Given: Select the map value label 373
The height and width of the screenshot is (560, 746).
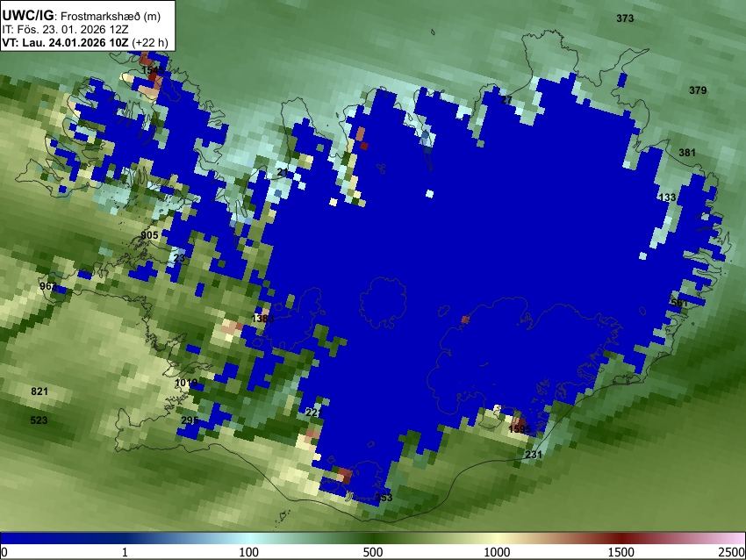Looking at the screenshot, I should coord(625,18).
